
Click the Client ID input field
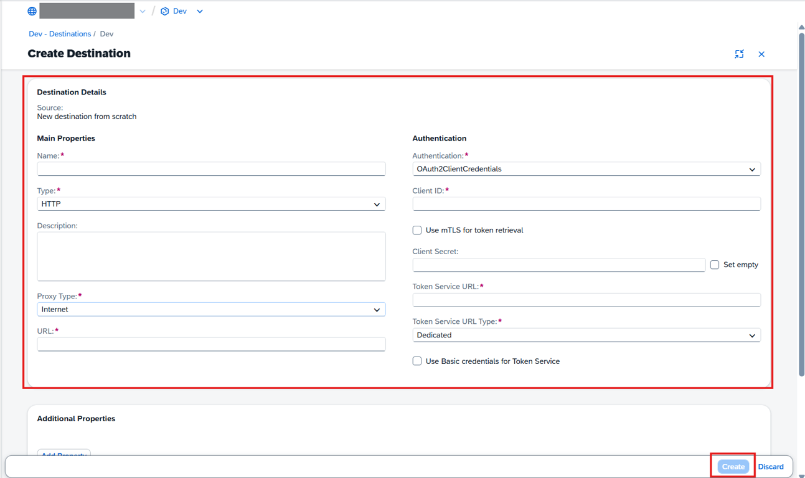586,204
